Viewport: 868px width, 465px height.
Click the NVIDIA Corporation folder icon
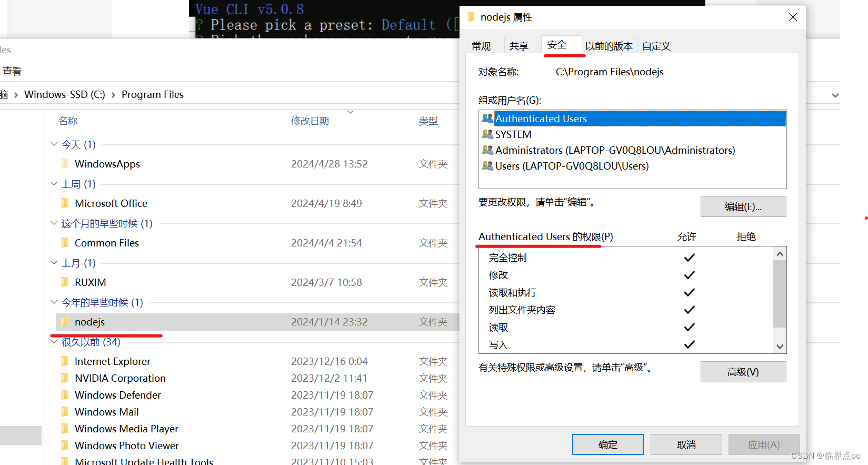tap(65, 378)
